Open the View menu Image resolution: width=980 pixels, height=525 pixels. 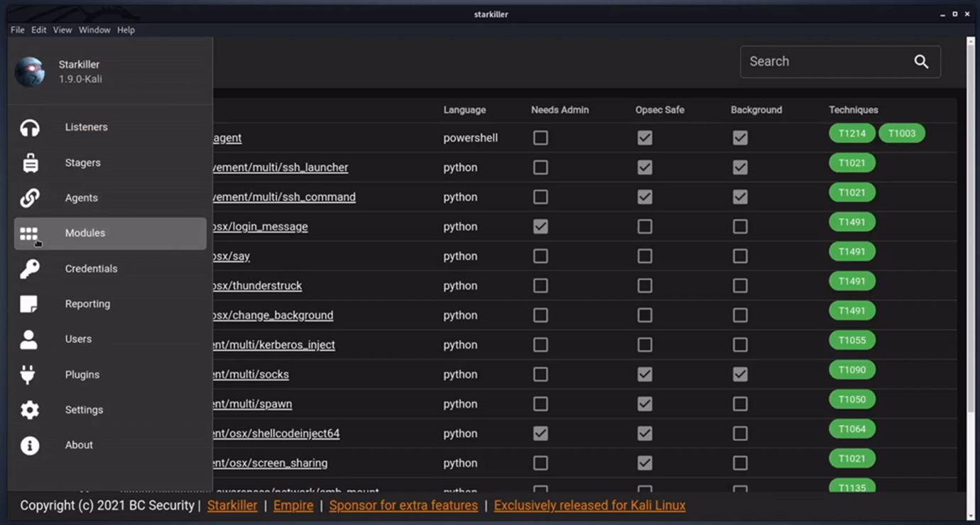click(x=62, y=30)
